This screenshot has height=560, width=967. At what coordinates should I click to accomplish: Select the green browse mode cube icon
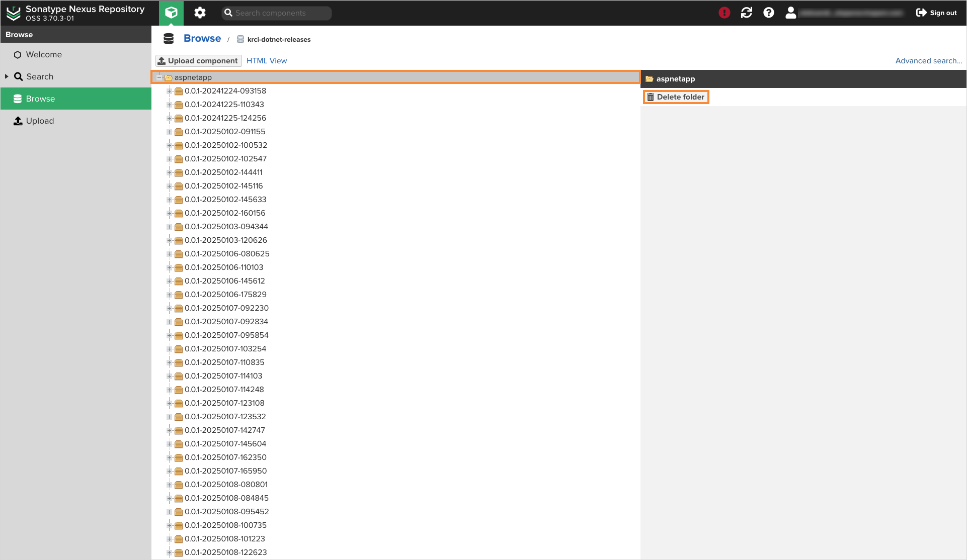171,13
